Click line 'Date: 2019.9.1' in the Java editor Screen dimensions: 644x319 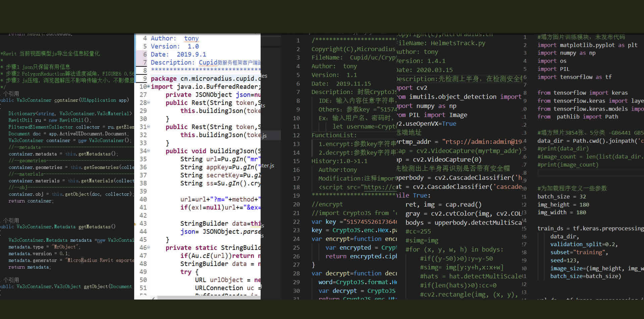point(178,54)
